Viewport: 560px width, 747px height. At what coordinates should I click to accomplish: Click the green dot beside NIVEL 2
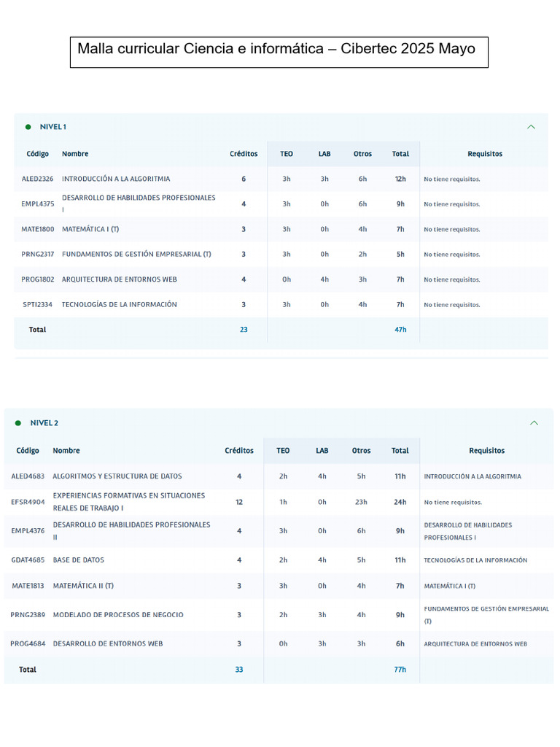pyautogui.click(x=18, y=423)
